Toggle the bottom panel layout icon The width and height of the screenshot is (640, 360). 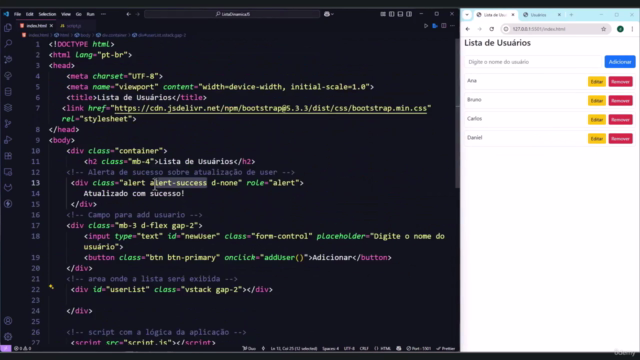[400, 14]
